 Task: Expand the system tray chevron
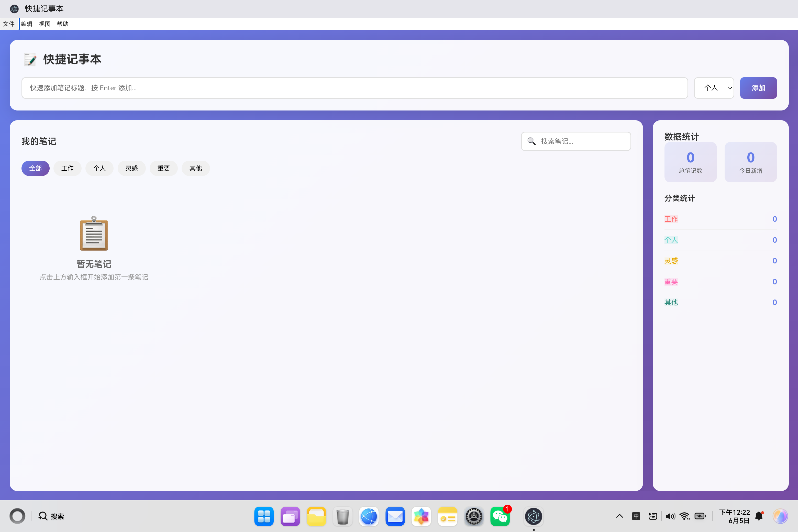619,516
